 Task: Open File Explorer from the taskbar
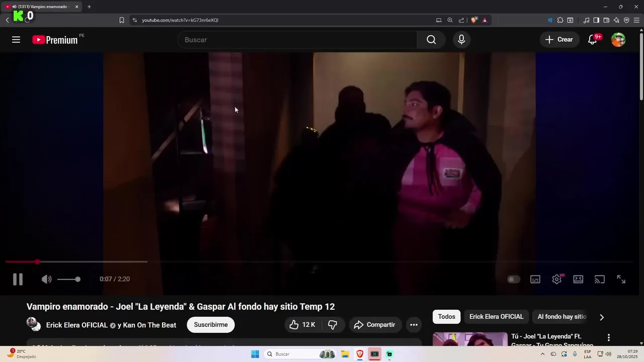[345, 354]
